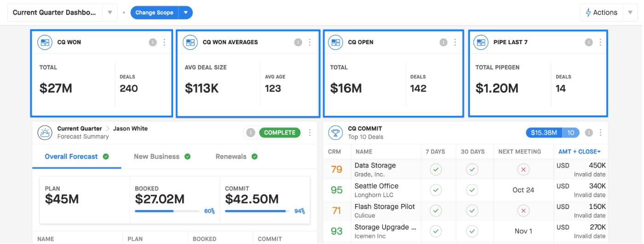644x244 pixels.
Task: Click the BOOKED 60% progress bar
Action: click(168, 211)
